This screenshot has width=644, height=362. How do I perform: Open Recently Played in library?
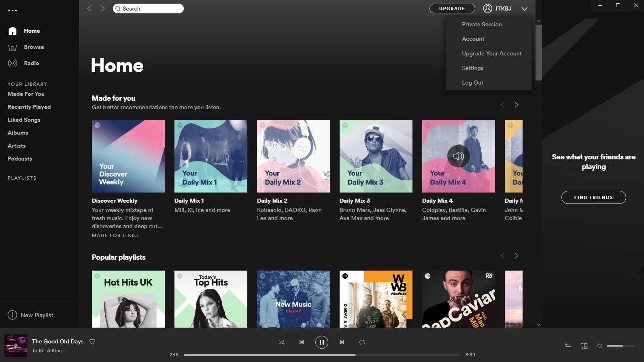tap(29, 107)
